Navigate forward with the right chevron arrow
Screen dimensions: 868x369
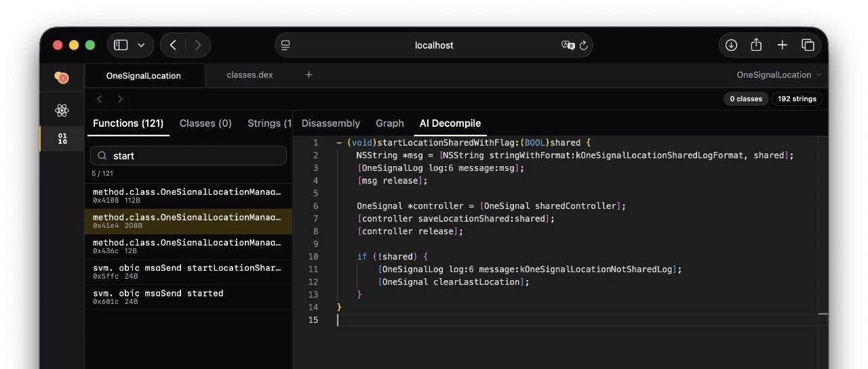(120, 99)
